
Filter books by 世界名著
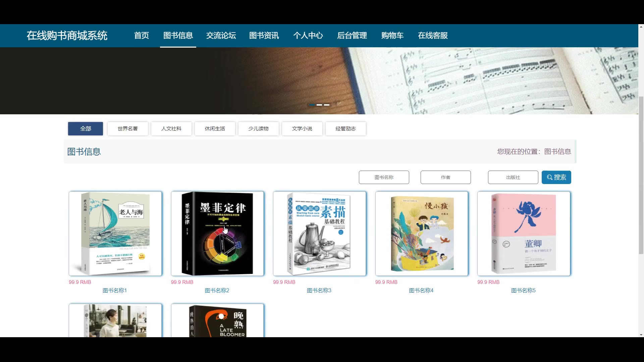tap(128, 129)
